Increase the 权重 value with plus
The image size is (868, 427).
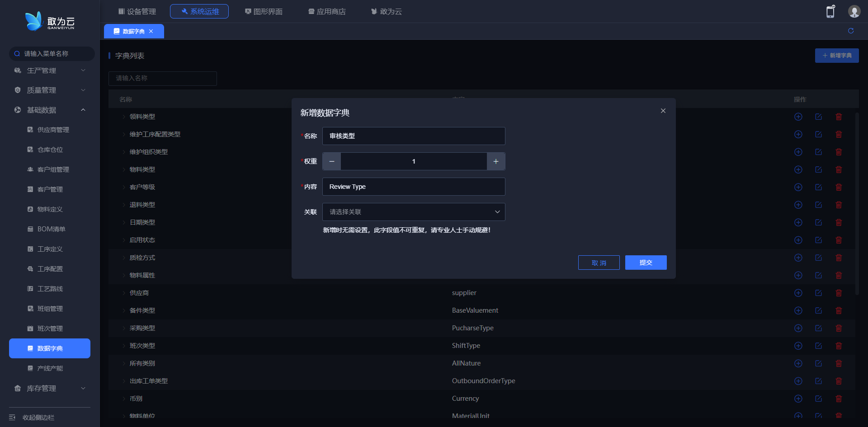click(496, 161)
